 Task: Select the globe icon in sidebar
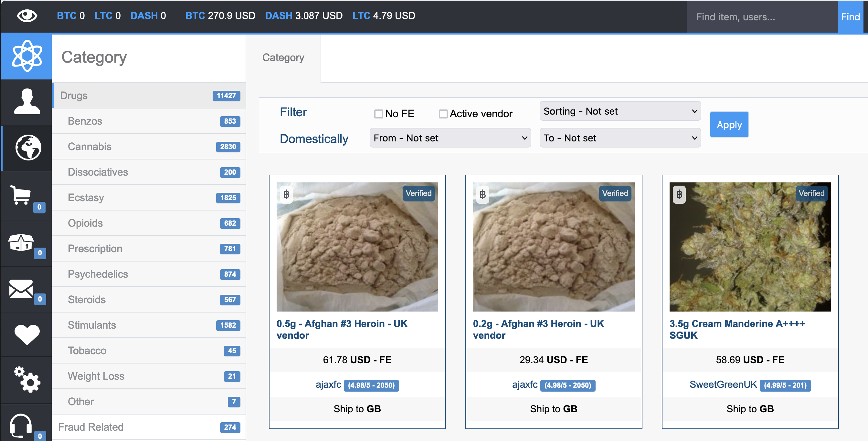pos(28,148)
